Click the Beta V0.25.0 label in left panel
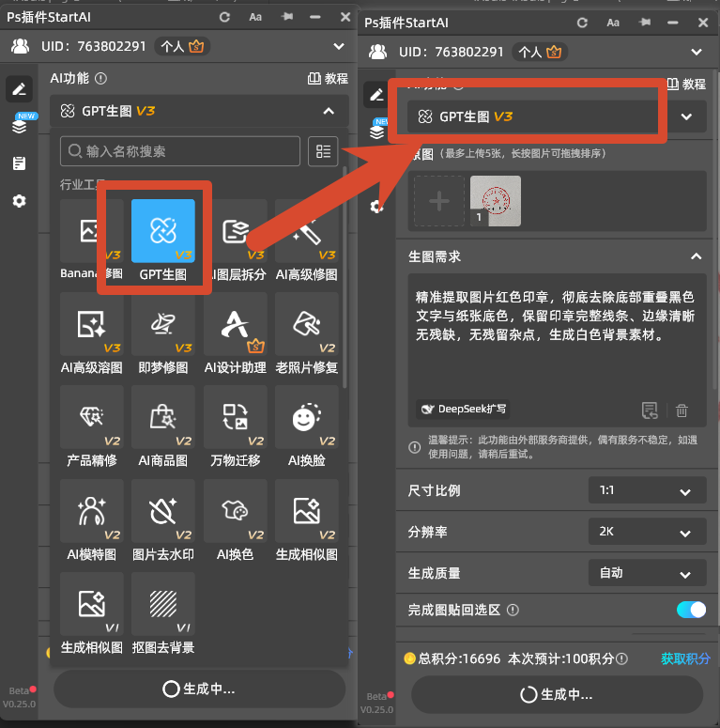This screenshot has width=720, height=728. 19,697
